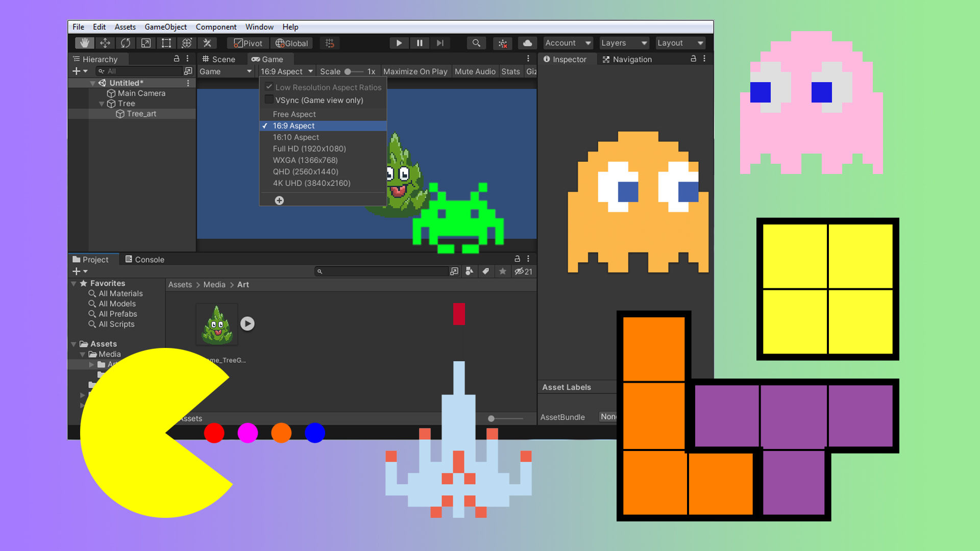The width and height of the screenshot is (980, 551).
Task: Click the Step frame button
Action: coord(440,43)
